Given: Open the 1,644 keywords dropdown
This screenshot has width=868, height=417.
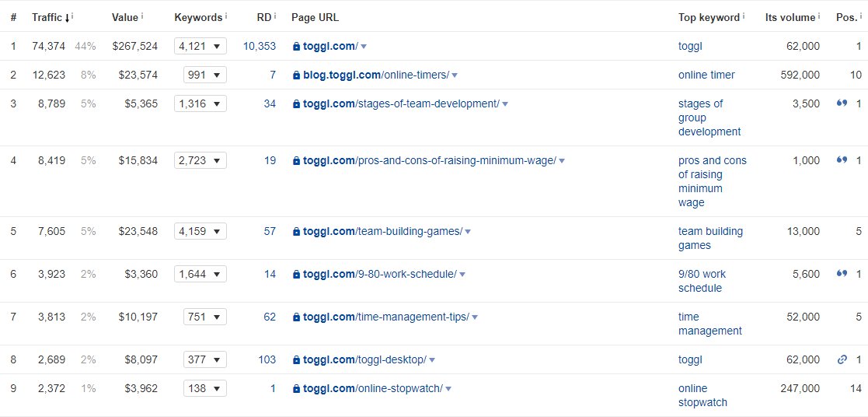Looking at the screenshot, I should (x=200, y=273).
